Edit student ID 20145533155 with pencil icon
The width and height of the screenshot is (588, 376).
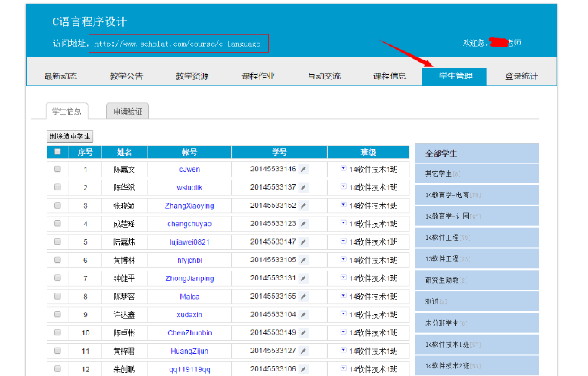[303, 297]
